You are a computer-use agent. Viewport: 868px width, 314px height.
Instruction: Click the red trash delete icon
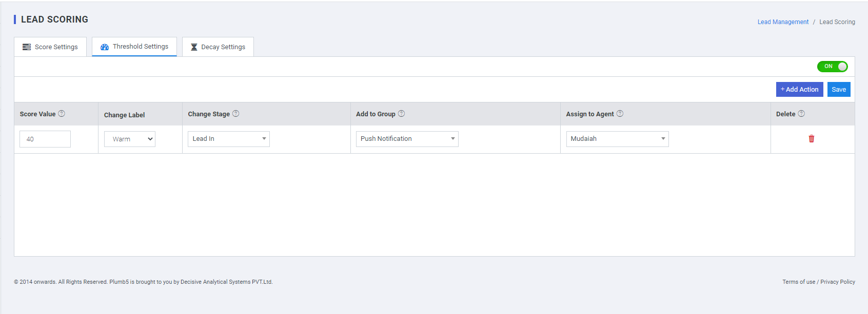pos(812,139)
